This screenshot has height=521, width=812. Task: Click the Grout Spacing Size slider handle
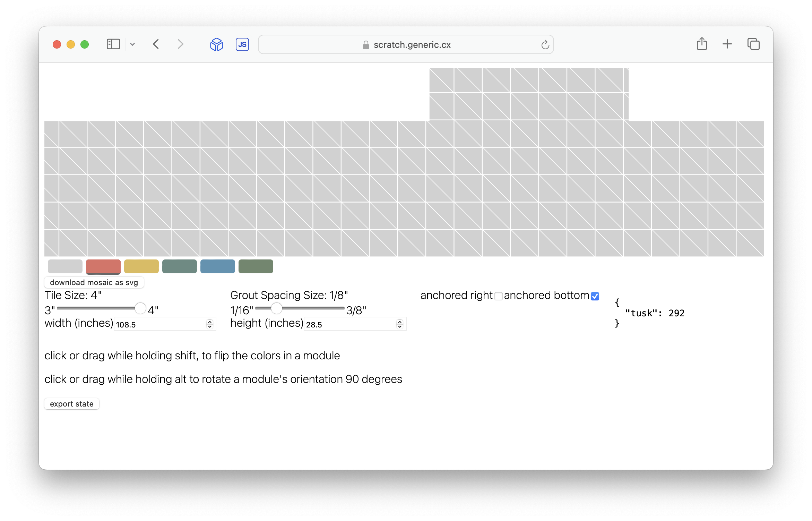(x=276, y=308)
